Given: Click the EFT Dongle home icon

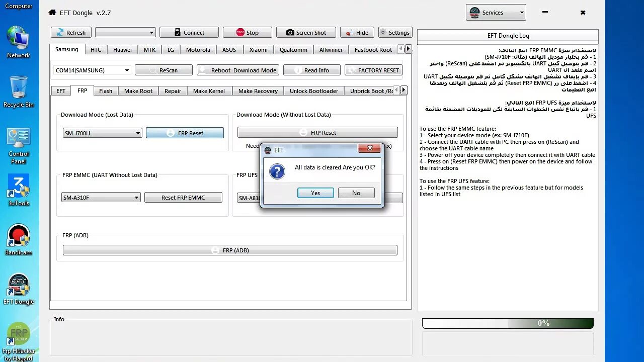Looking at the screenshot, I should click(53, 13).
